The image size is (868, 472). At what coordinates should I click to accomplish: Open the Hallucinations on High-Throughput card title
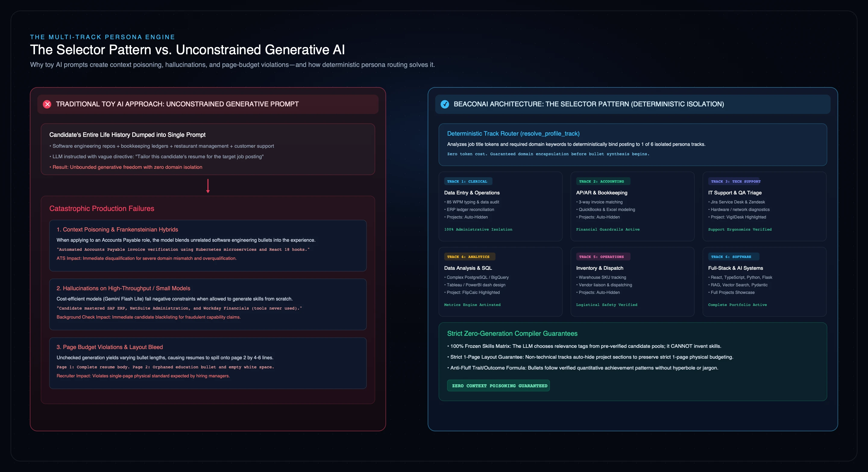(x=123, y=288)
